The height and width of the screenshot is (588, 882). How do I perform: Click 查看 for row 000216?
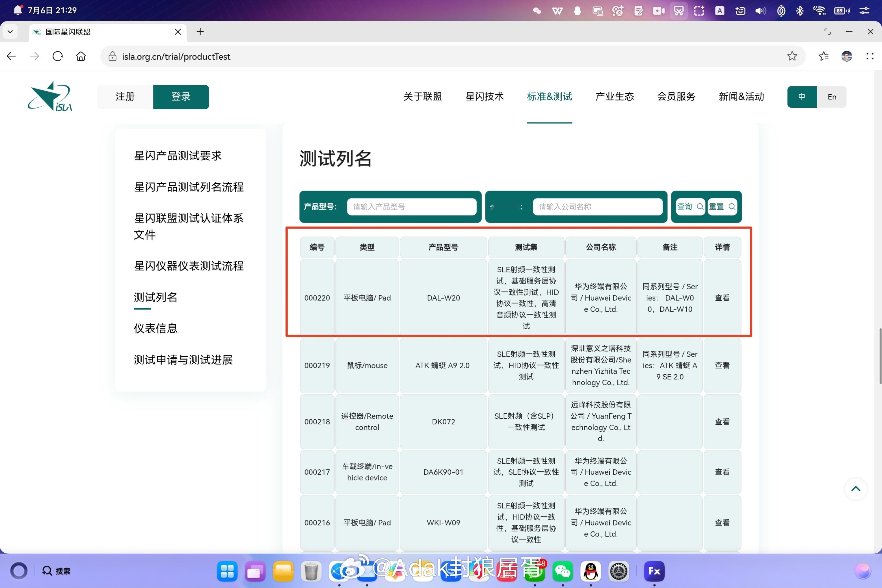pos(722,523)
